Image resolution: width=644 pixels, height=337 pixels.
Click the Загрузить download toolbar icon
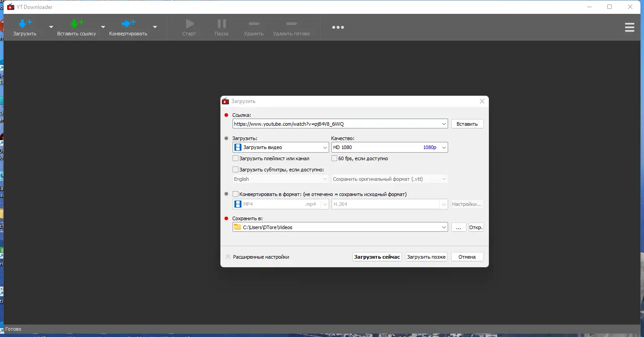click(25, 27)
